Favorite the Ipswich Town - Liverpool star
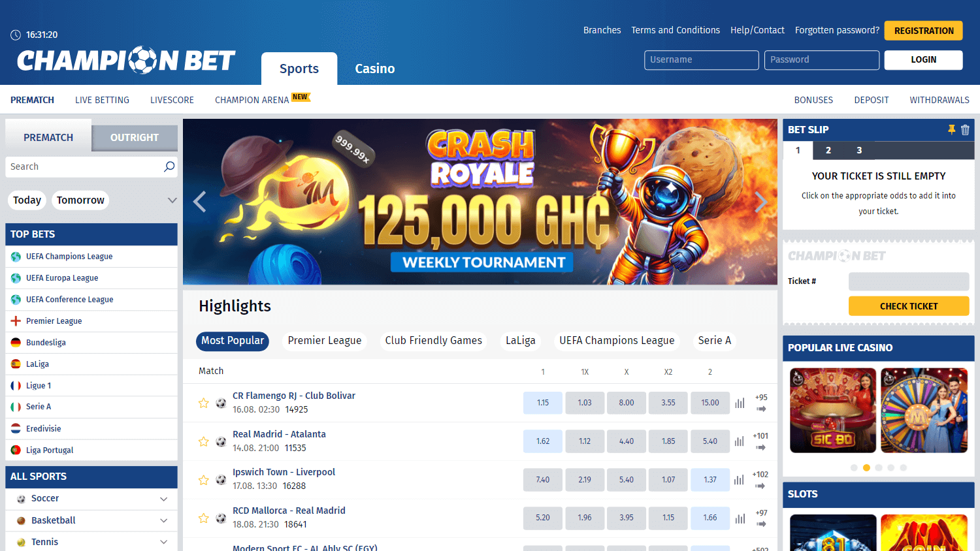Image resolution: width=980 pixels, height=551 pixels. pos(204,480)
